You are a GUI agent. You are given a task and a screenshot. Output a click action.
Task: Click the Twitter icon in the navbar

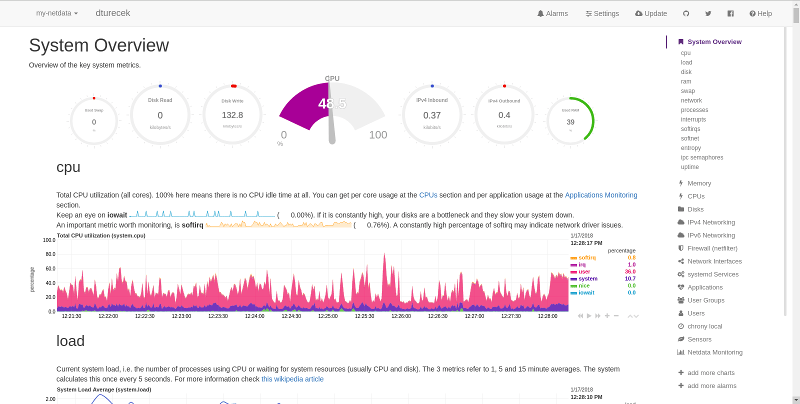(708, 14)
